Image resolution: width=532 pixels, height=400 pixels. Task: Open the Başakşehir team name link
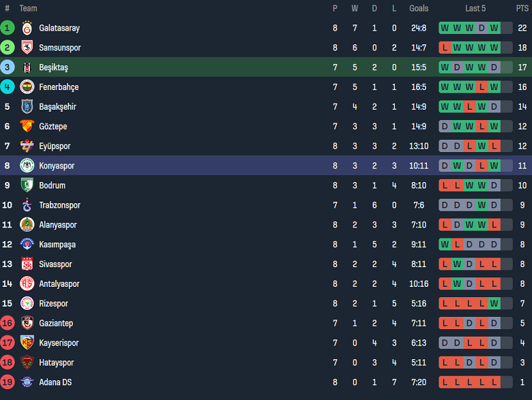point(57,107)
